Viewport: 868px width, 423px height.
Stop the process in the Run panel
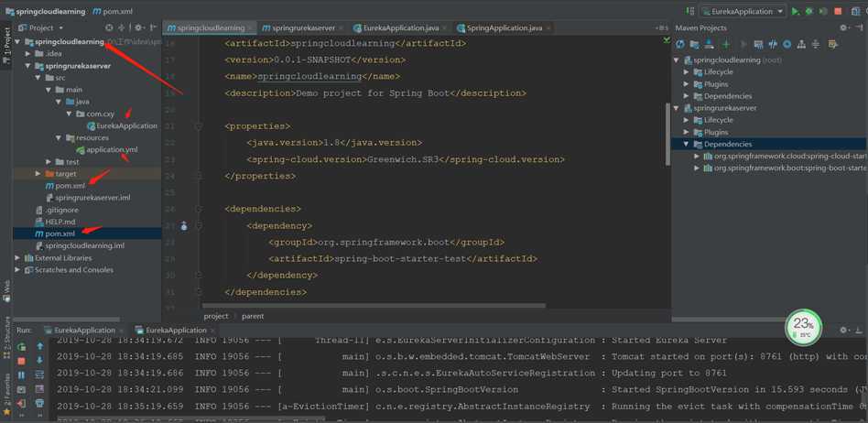point(22,361)
